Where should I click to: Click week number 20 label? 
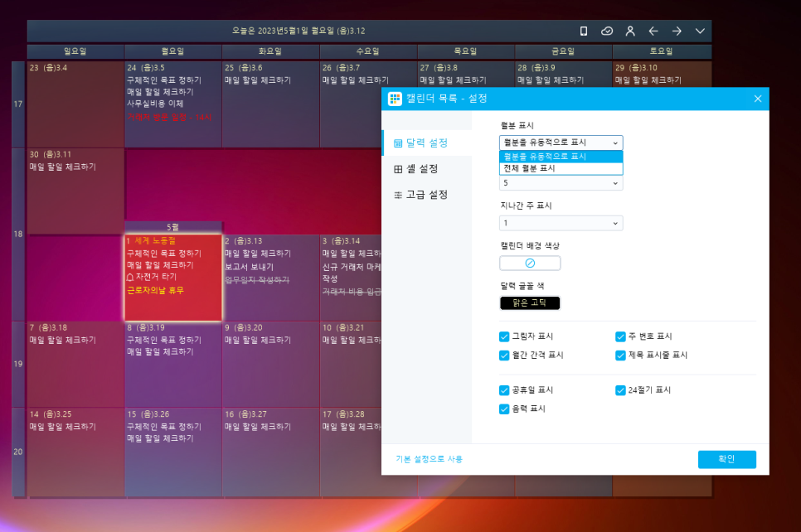(x=18, y=452)
